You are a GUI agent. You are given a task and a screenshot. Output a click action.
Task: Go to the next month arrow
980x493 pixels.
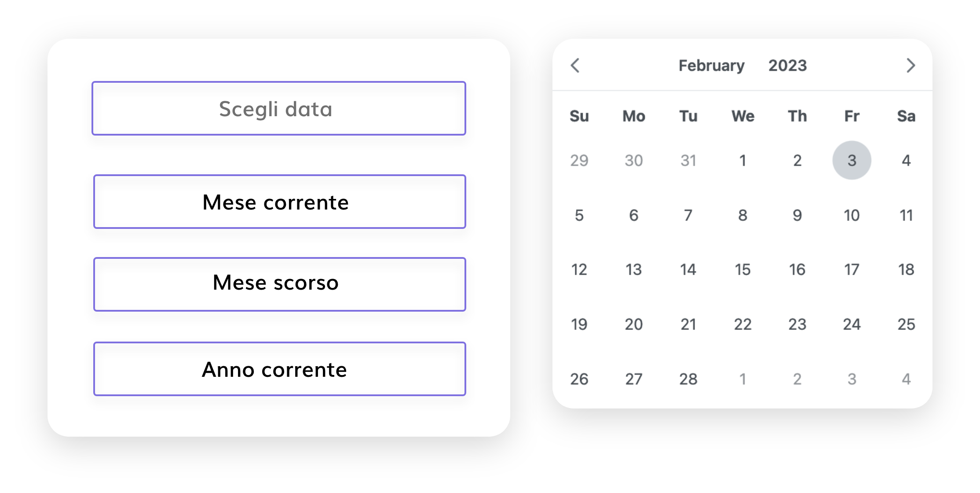[911, 66]
